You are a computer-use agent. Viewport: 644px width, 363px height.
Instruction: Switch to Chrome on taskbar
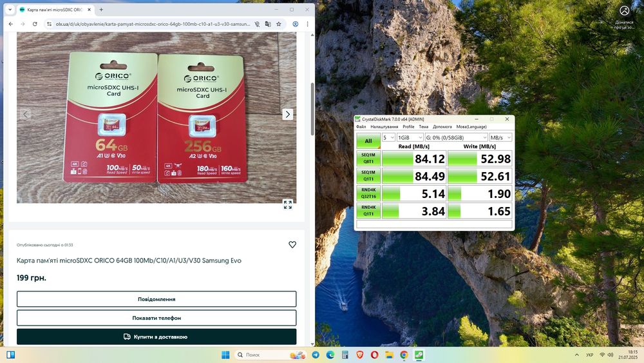coord(404,355)
